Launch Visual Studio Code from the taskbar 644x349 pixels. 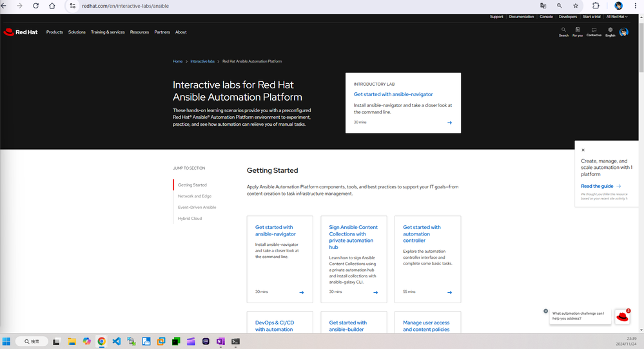point(116,341)
